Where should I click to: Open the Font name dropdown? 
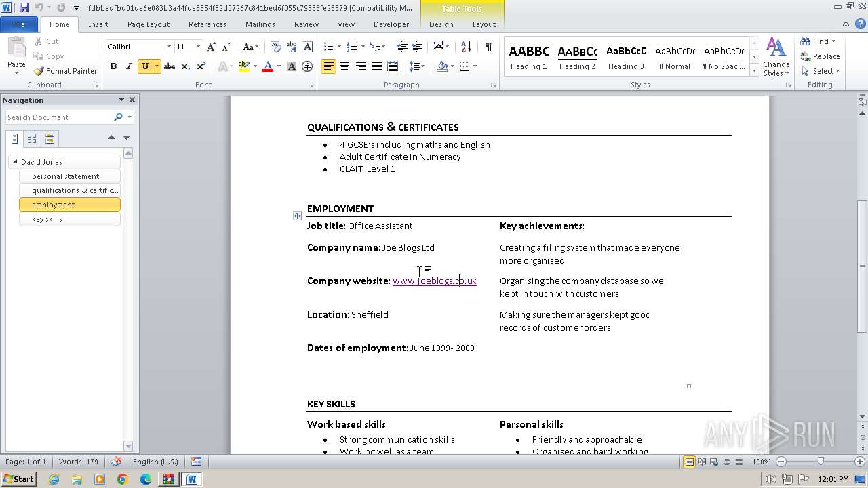(x=169, y=47)
